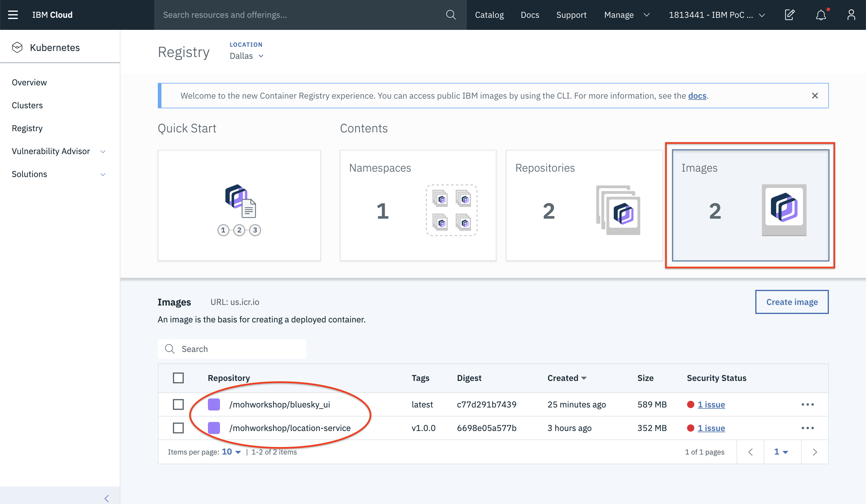Open Support in top navigation

click(571, 15)
